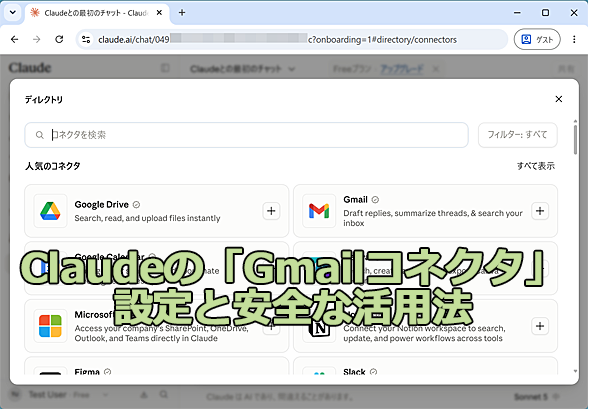Add the Google Drive connector
The width and height of the screenshot is (589, 410).
271,211
